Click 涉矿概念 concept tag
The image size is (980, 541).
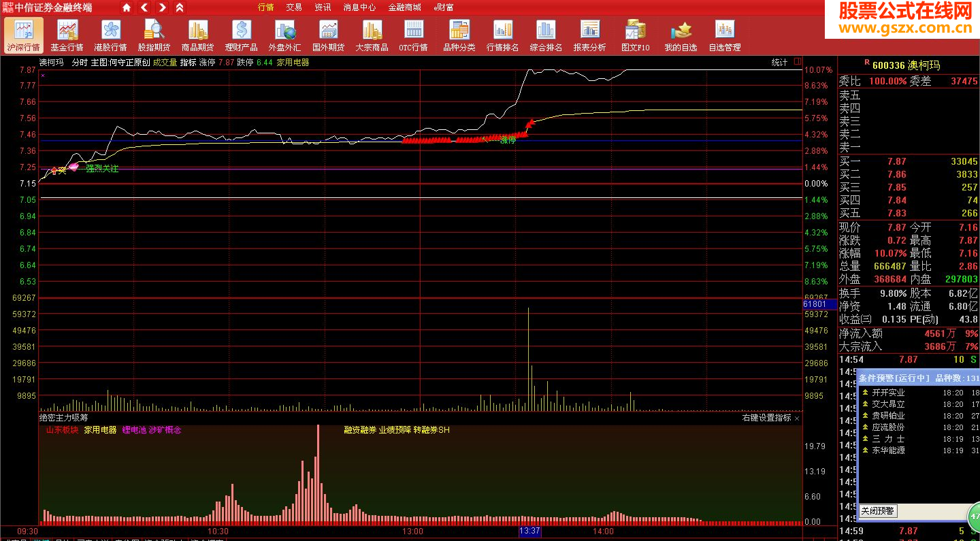click(165, 430)
